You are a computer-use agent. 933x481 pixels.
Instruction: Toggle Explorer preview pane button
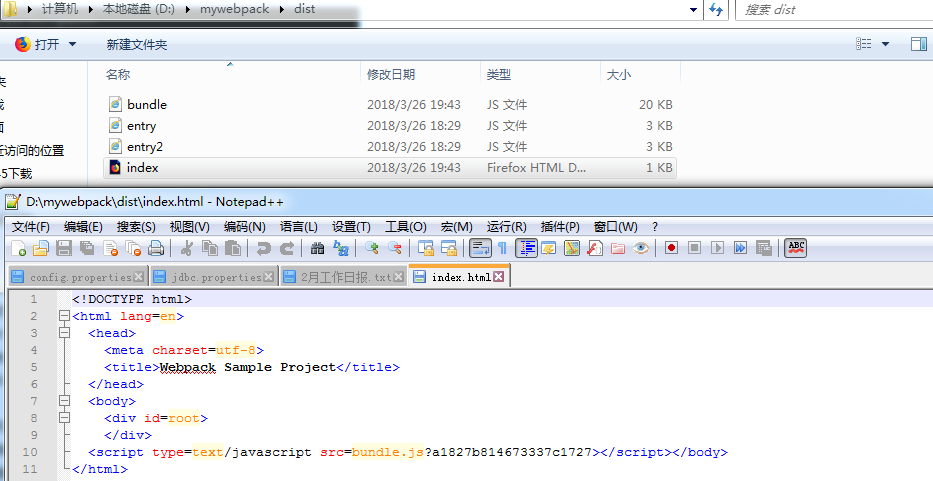(x=919, y=44)
